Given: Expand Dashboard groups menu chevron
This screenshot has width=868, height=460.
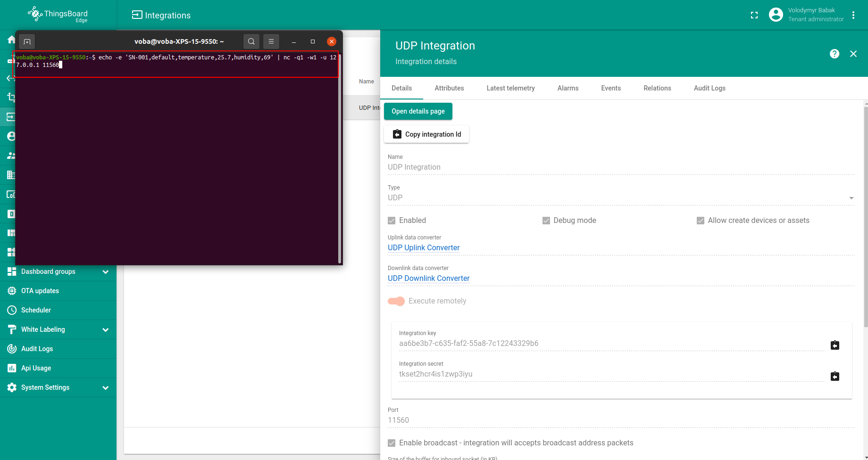Looking at the screenshot, I should click(x=106, y=272).
